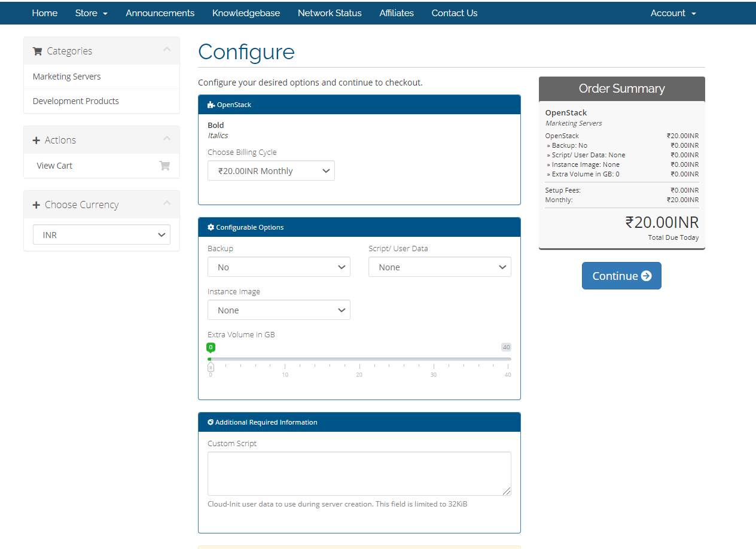This screenshot has height=549, width=756.
Task: Click the Additional Required Information header icon
Action: click(x=211, y=422)
